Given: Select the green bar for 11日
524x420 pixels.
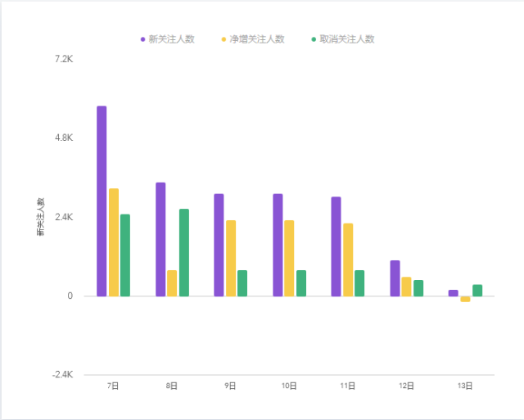Looking at the screenshot, I should pos(359,283).
